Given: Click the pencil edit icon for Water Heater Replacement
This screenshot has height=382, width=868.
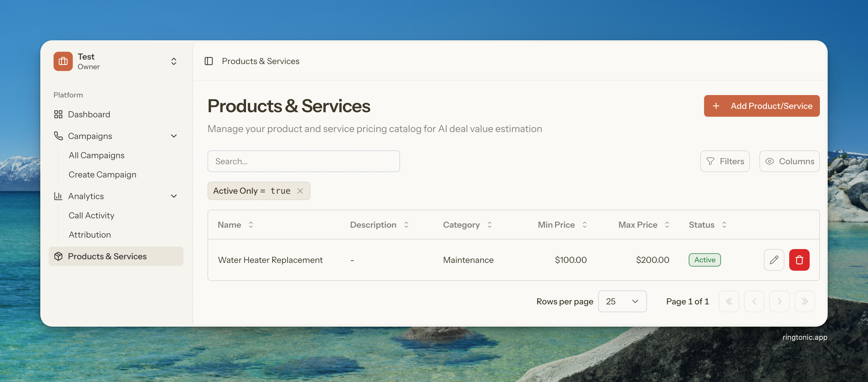Looking at the screenshot, I should tap(774, 260).
